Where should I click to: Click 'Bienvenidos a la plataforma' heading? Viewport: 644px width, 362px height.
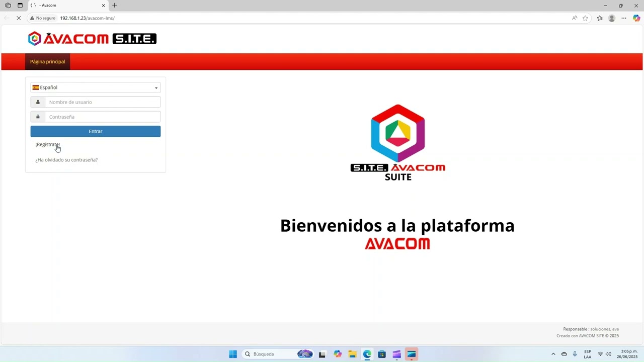[x=397, y=225]
